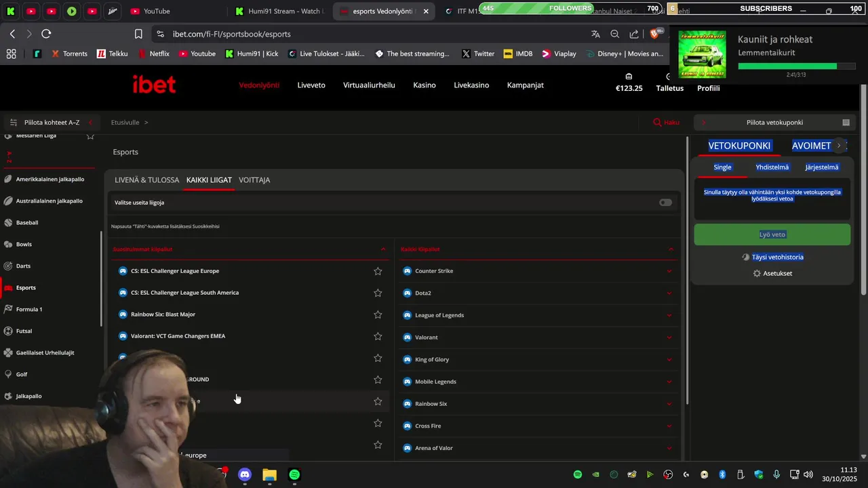Open the VETOKUPONKI tab
The height and width of the screenshot is (488, 868).
[739, 146]
